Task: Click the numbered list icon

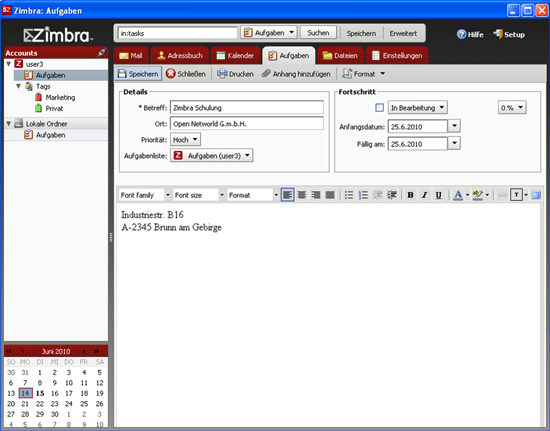Action: (363, 195)
